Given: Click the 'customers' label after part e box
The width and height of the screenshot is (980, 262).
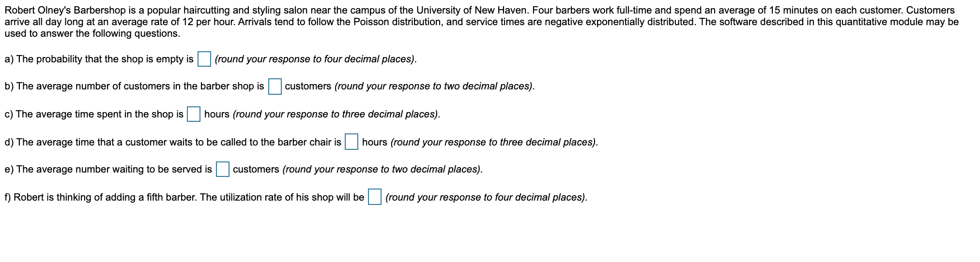Looking at the screenshot, I should pyautogui.click(x=256, y=169).
